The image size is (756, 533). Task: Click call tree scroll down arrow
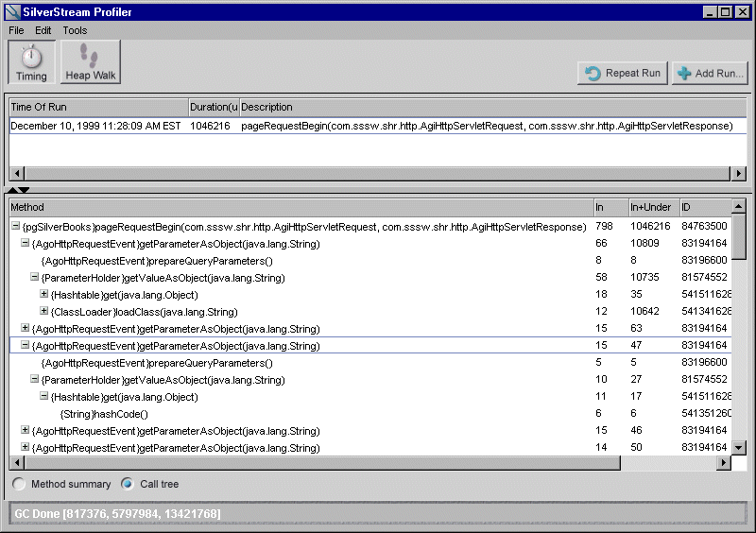[x=739, y=448]
